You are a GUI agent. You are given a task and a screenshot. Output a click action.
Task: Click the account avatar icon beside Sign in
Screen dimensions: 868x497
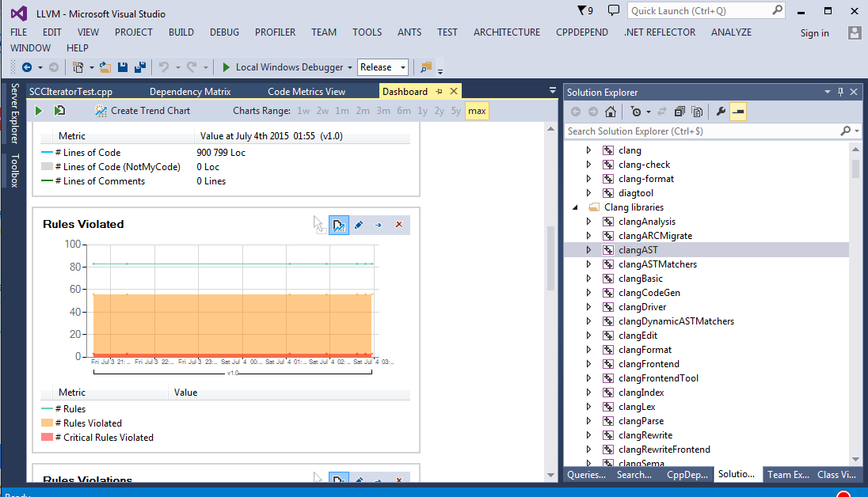tap(855, 32)
